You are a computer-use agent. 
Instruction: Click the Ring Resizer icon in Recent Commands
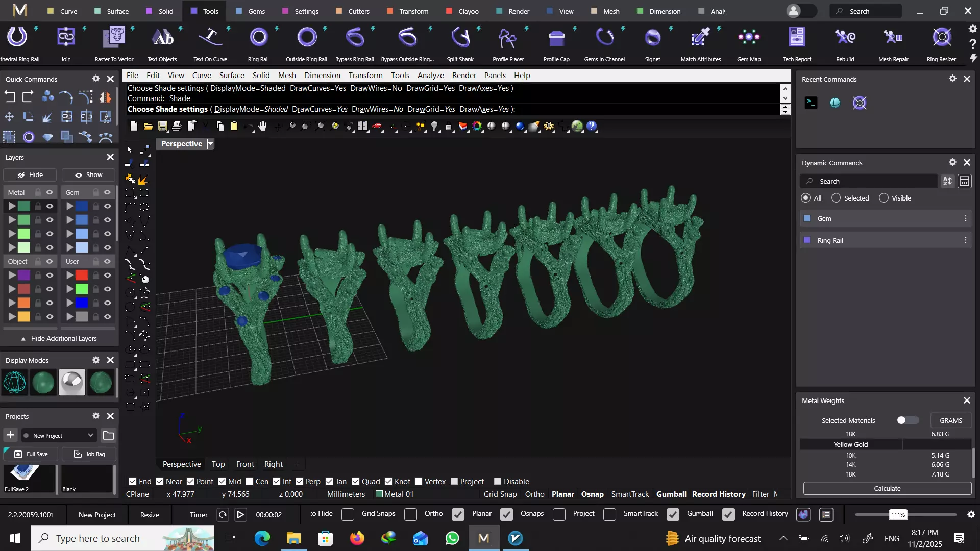[x=860, y=103]
